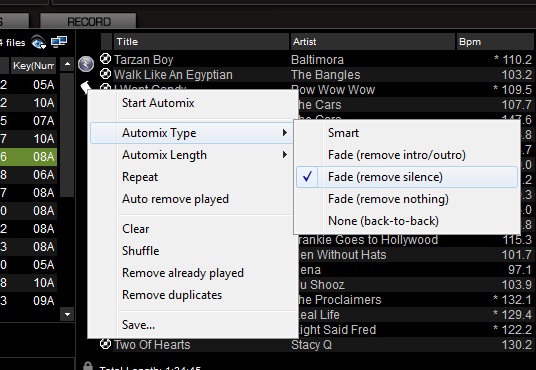Click scroll up arrow in key list

coord(67,64)
